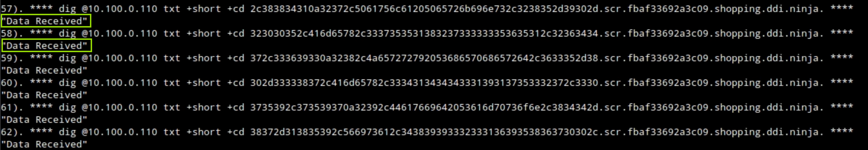The height and width of the screenshot is (150, 868).
Task: Click the hex string starting 302d33333837 on line 60
Action: point(424,83)
